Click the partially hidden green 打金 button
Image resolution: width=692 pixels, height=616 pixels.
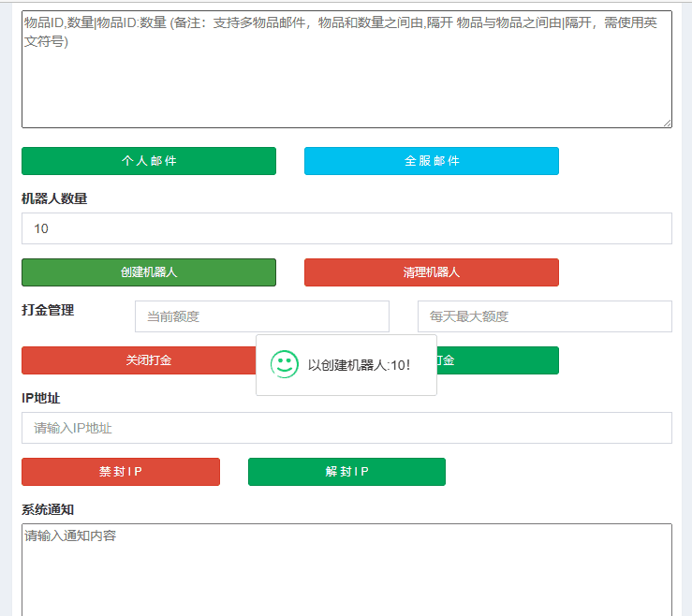click(x=496, y=360)
